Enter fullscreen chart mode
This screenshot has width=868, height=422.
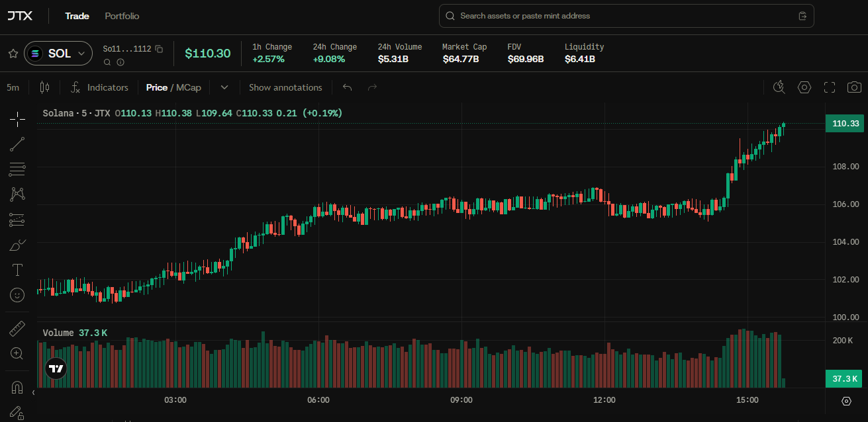[830, 87]
